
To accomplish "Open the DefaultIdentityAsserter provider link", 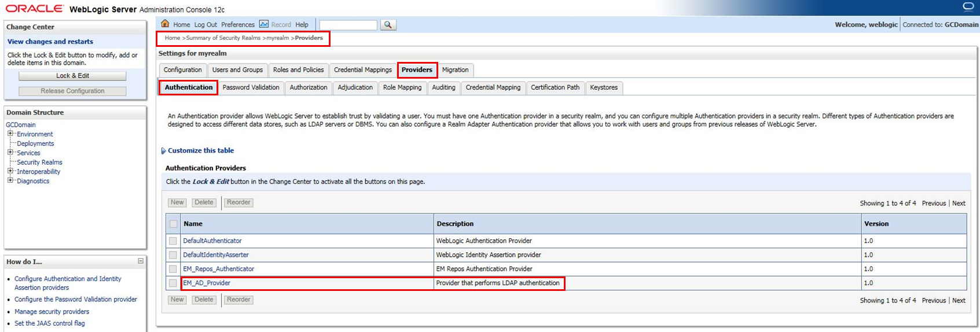I will point(216,254).
